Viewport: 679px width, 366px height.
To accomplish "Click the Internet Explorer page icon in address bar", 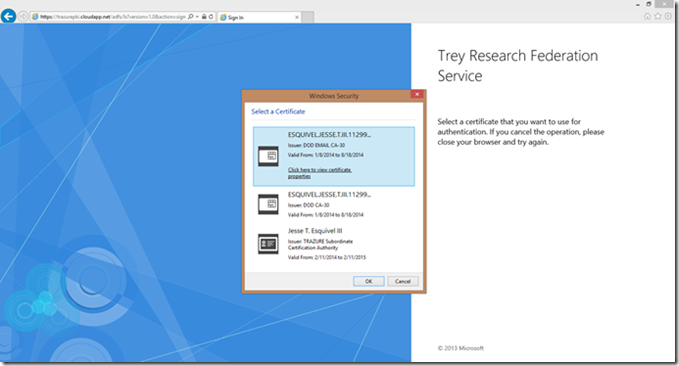I will coord(36,17).
